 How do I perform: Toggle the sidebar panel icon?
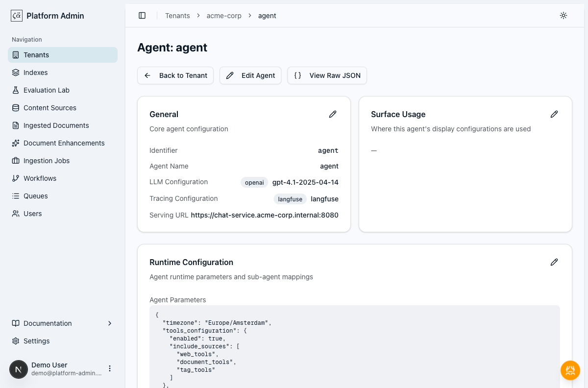[x=142, y=16]
